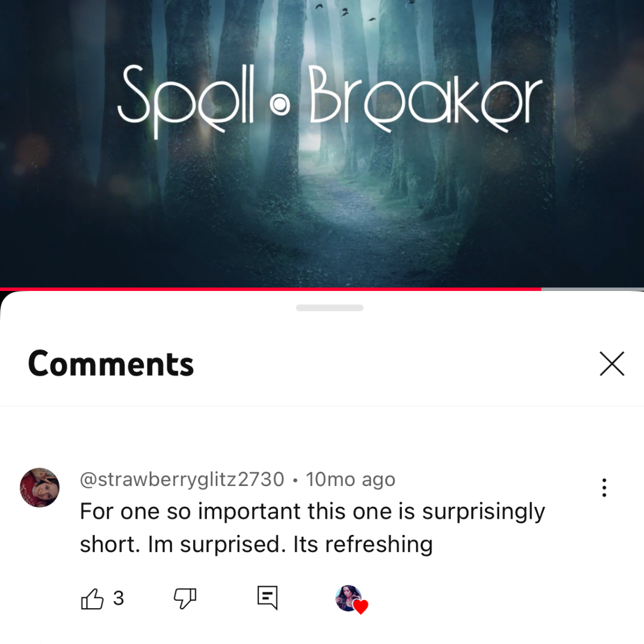This screenshot has height=644, width=644.
Task: Open the @strawberryglitz2730 channel link
Action: [x=182, y=479]
